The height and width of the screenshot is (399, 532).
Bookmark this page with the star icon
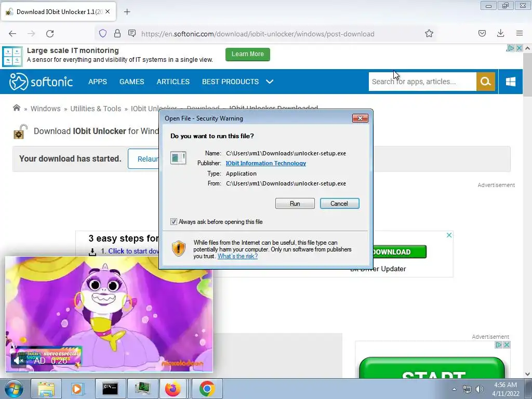pyautogui.click(x=429, y=33)
